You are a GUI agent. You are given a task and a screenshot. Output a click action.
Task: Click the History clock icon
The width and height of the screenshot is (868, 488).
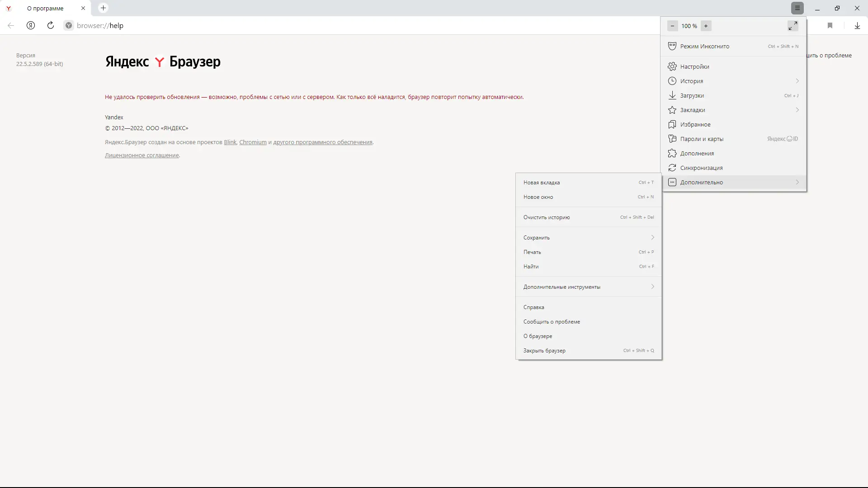(x=672, y=81)
